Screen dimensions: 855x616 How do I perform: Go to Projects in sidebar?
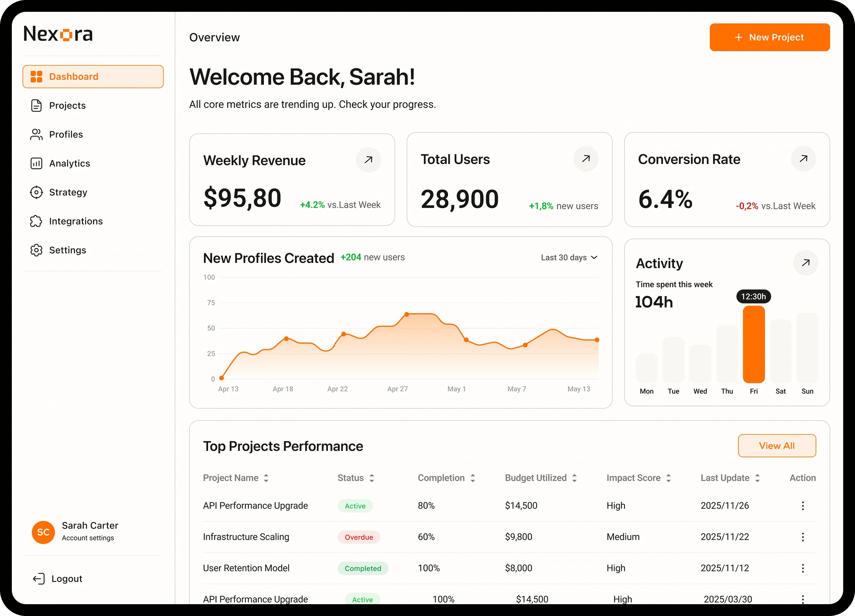67,106
